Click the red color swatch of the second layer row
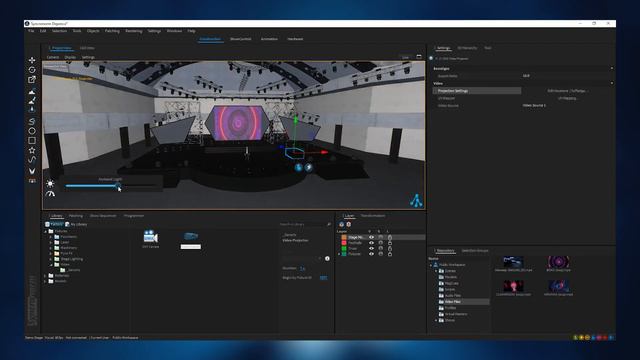The height and width of the screenshot is (360, 640). tap(344, 243)
